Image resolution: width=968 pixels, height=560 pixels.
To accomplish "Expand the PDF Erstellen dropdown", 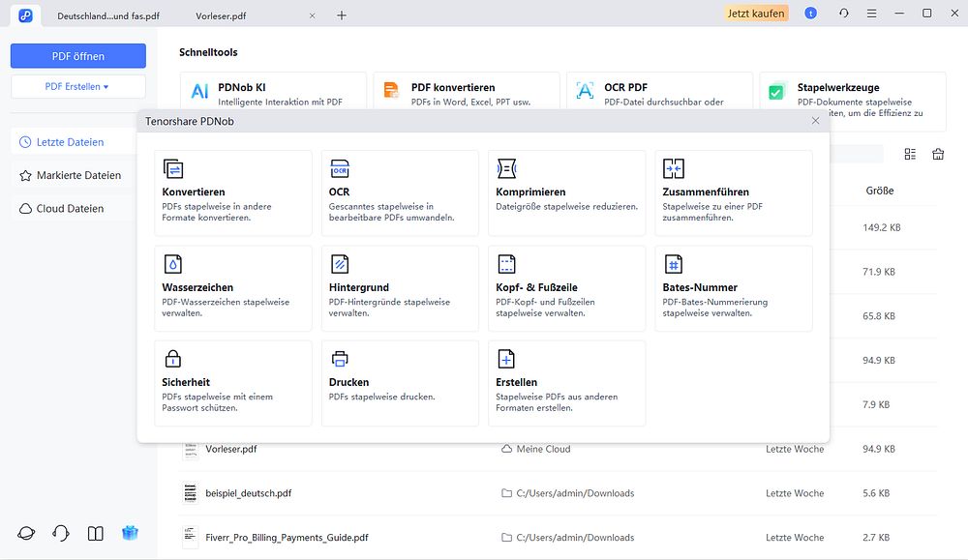I will [x=78, y=86].
